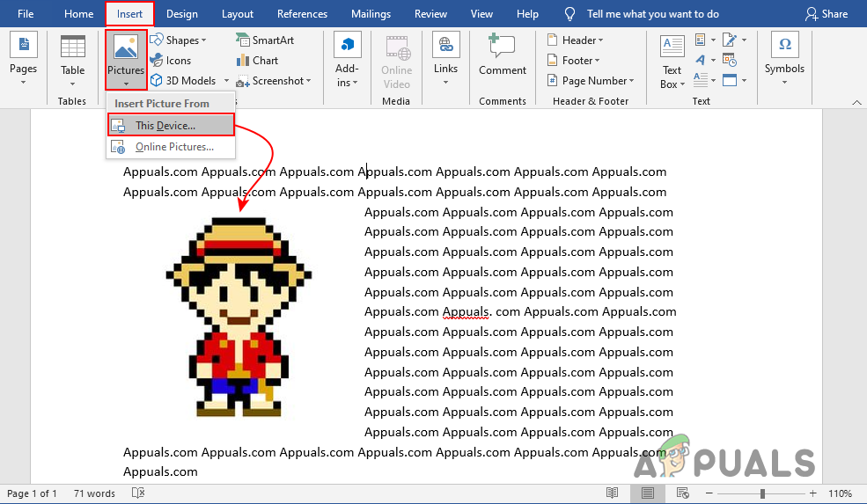Screen dimensions: 867x504
Task: Insert a SmartArt graphic
Action: [265, 40]
